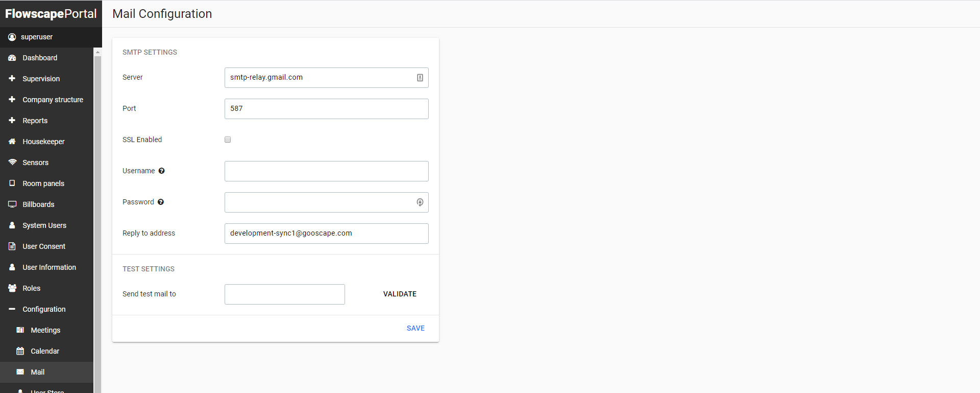The width and height of the screenshot is (980, 393).
Task: Click the SMTP SETTINGS heading
Action: [150, 52]
